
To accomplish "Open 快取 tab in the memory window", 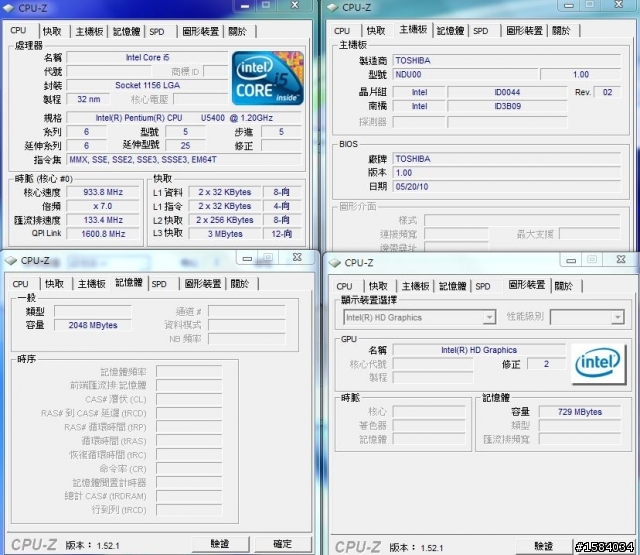I will pyautogui.click(x=55, y=284).
